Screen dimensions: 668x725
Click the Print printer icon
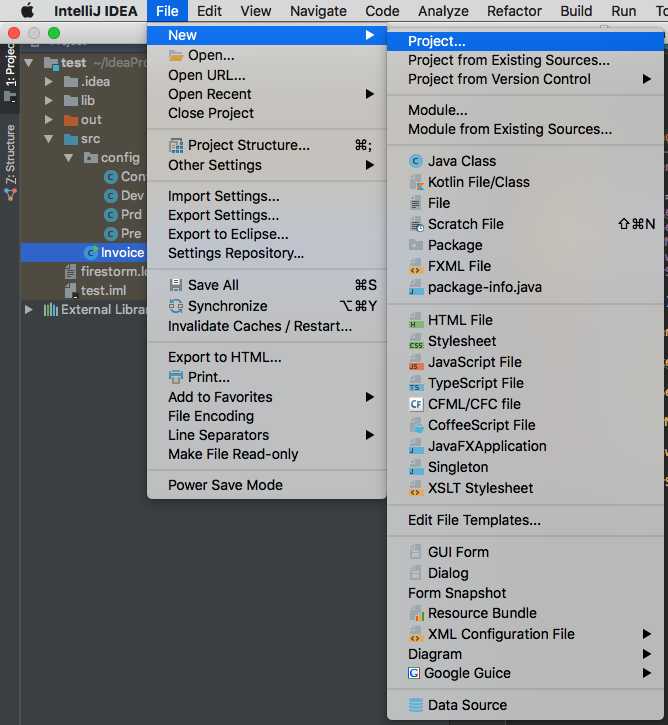(176, 377)
